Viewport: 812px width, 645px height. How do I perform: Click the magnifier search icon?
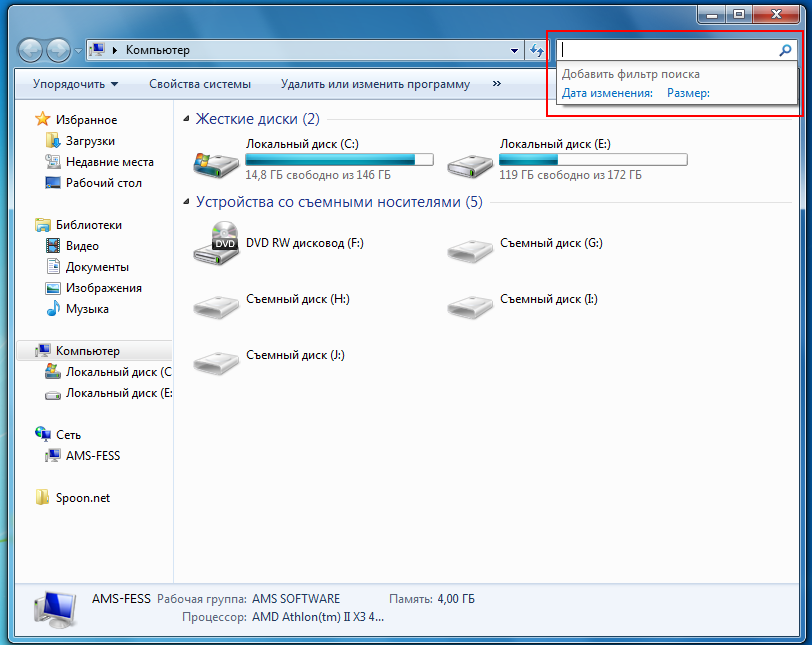point(785,50)
